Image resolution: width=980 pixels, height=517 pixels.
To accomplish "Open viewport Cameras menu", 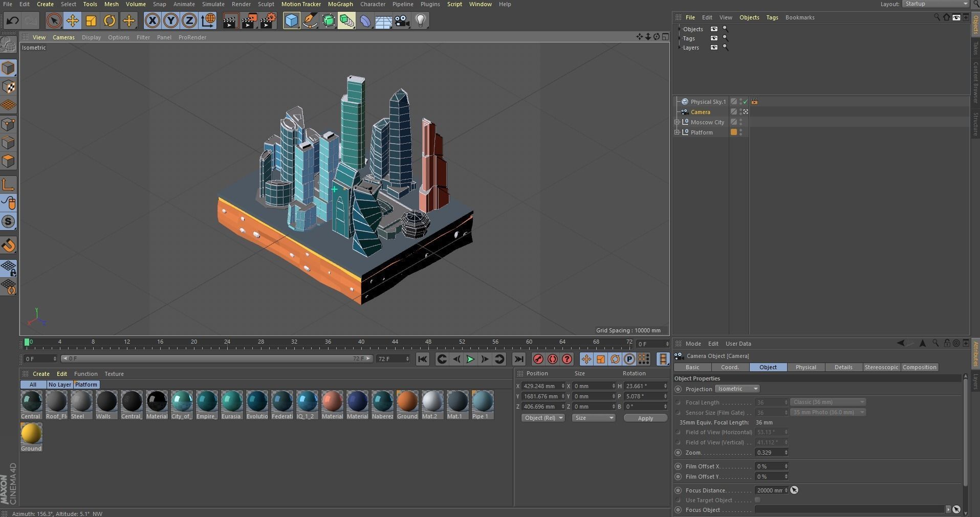I will coord(63,37).
